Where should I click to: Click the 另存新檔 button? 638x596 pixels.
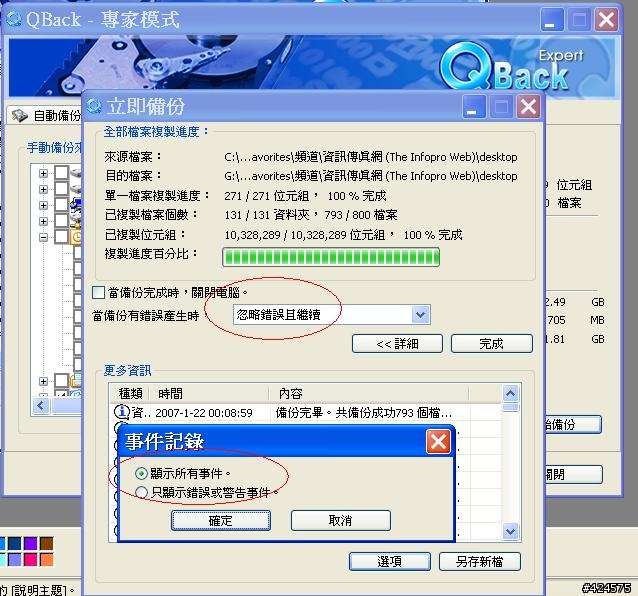479,561
